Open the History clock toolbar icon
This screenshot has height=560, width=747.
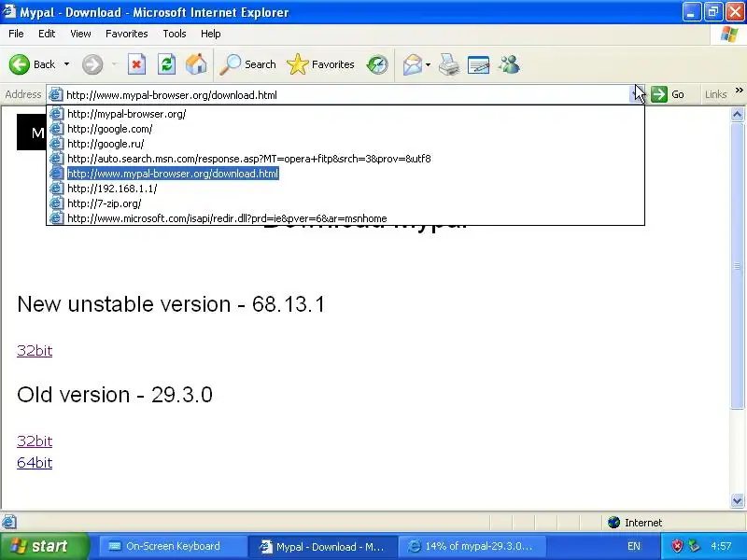pos(377,64)
